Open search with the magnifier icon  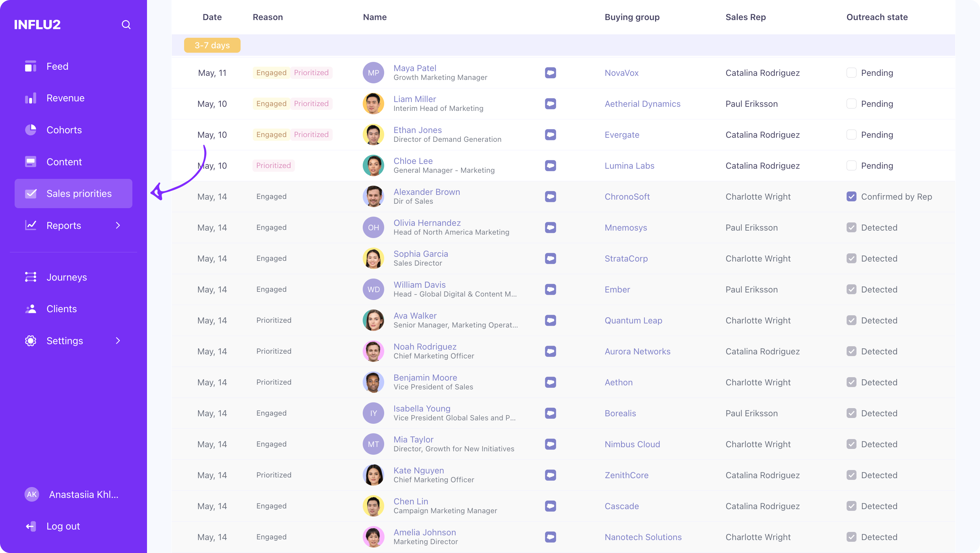(126, 25)
